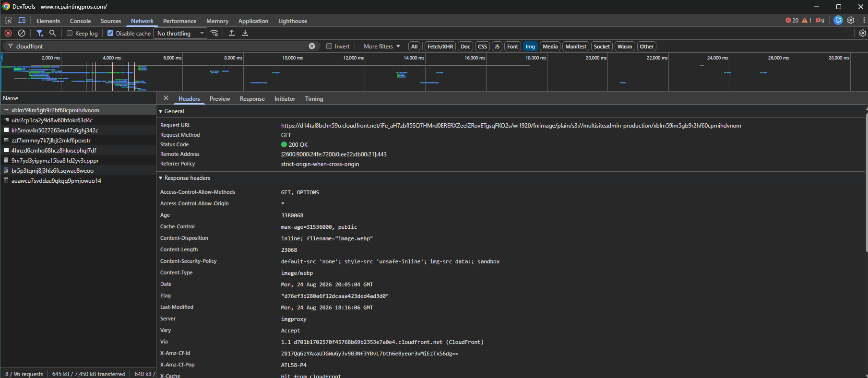The width and height of the screenshot is (868, 378).
Task: Filter requests by Font type
Action: tap(512, 47)
